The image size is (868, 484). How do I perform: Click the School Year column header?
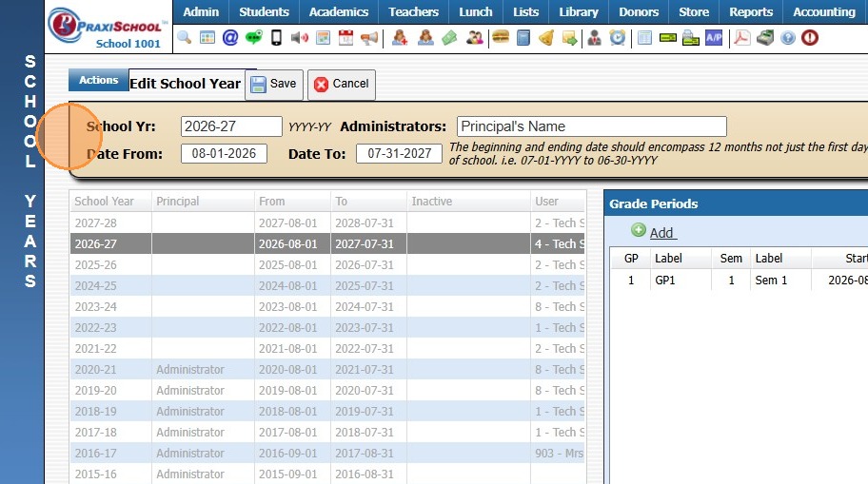pos(110,202)
